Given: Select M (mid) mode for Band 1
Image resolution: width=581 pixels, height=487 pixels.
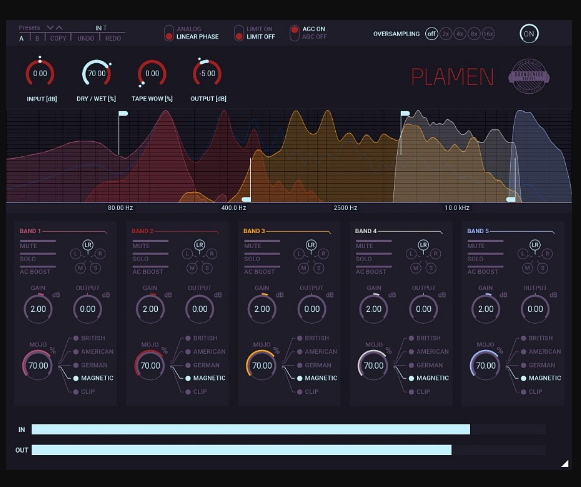Looking at the screenshot, I should pos(80,268).
